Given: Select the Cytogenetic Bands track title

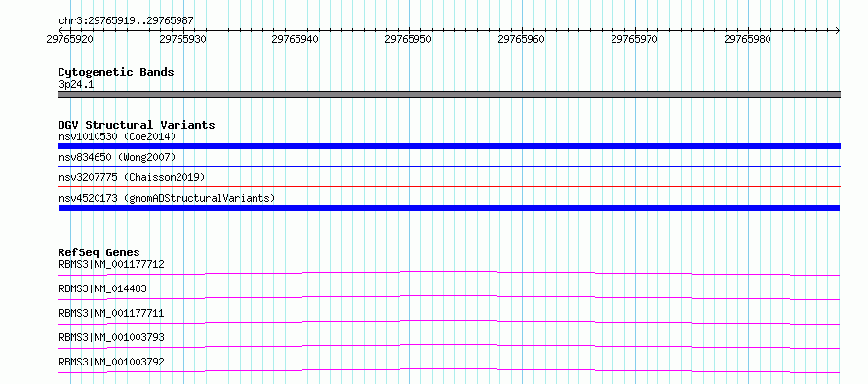Looking at the screenshot, I should pos(116,72).
